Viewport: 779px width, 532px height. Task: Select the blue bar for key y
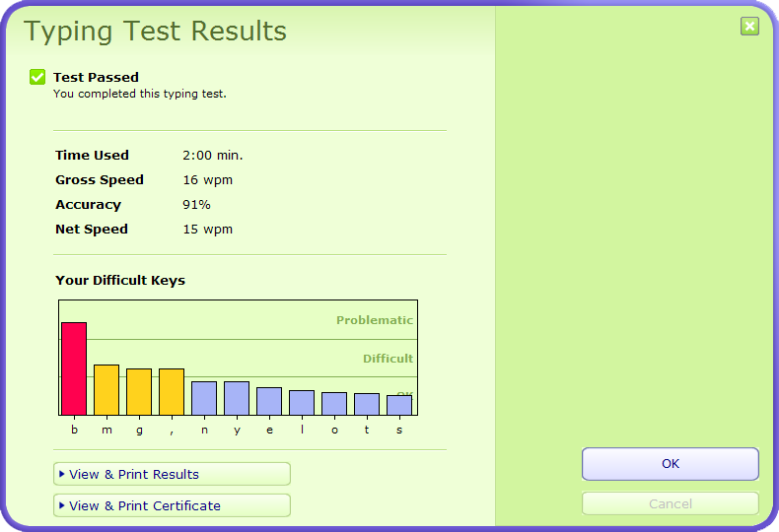coord(237,398)
